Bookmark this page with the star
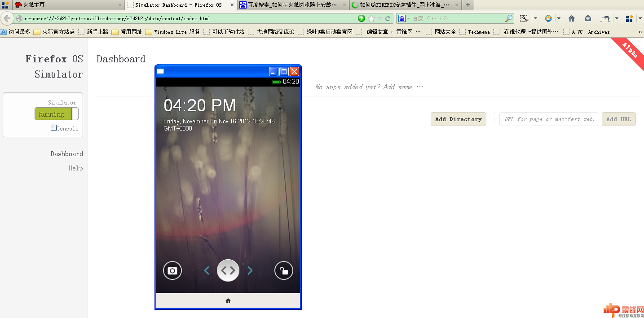The height and width of the screenshot is (318, 644). (371, 18)
